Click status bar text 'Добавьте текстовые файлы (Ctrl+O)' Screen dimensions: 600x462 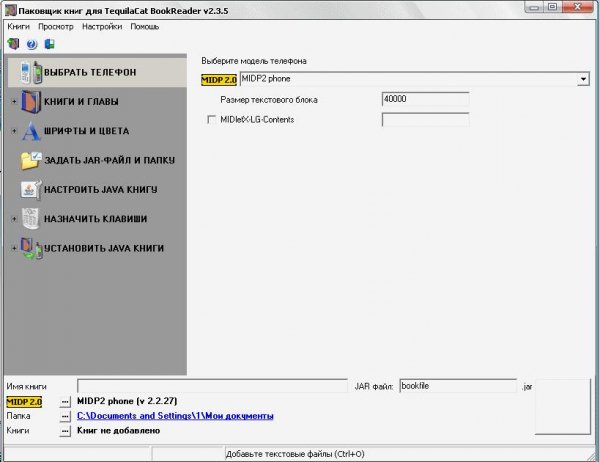click(295, 454)
